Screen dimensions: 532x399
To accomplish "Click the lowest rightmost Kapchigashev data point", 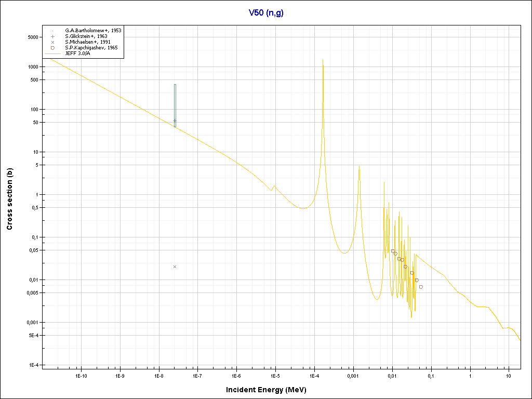I will point(421,287).
